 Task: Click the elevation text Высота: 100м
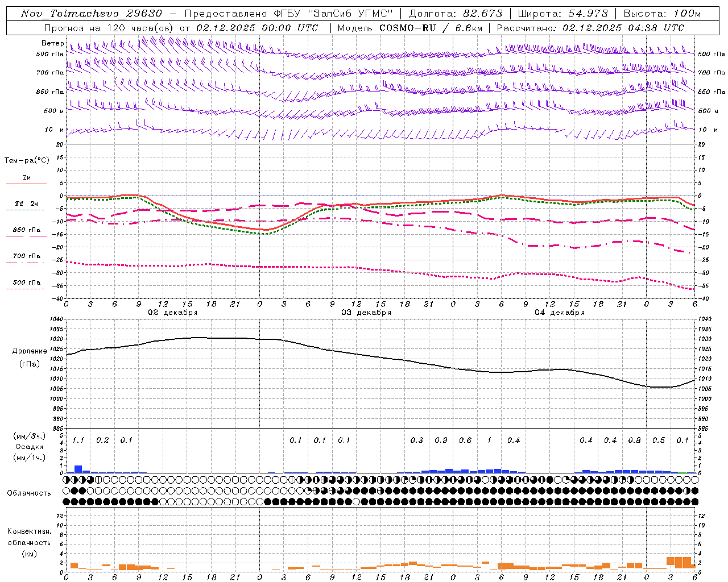[662, 14]
